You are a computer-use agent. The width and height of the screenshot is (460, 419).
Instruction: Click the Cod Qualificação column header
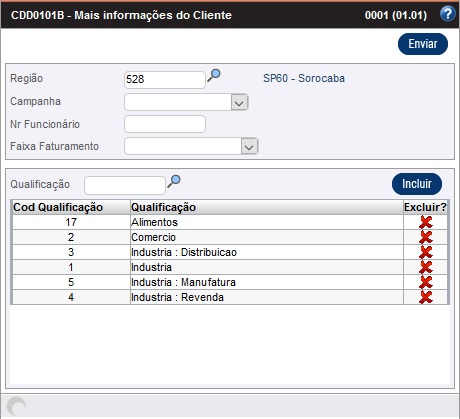tap(71, 207)
